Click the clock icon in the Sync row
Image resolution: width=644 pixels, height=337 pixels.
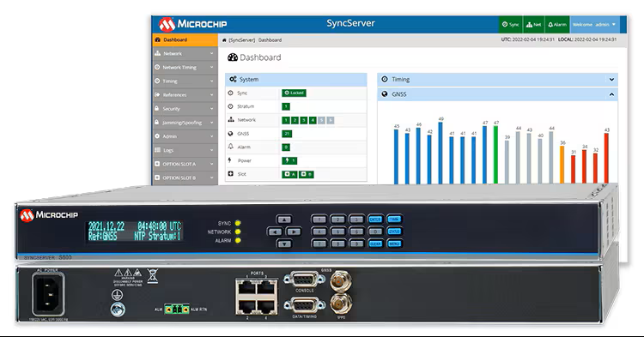tap(230, 93)
